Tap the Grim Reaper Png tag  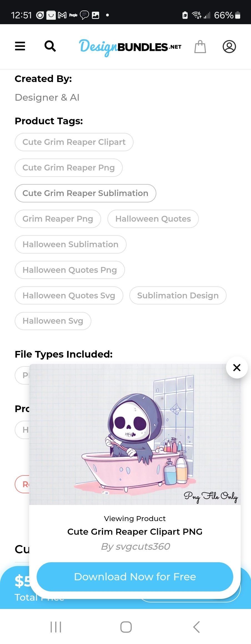pos(58,219)
